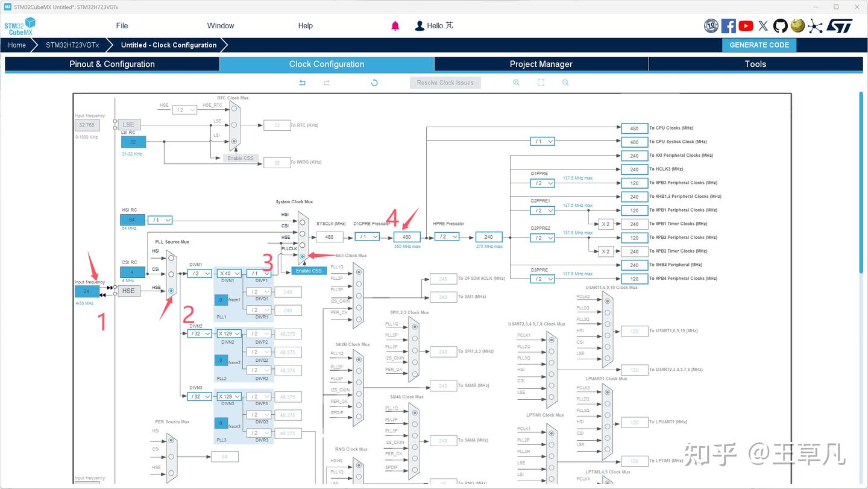
Task: Open the Help menu
Action: tap(306, 26)
